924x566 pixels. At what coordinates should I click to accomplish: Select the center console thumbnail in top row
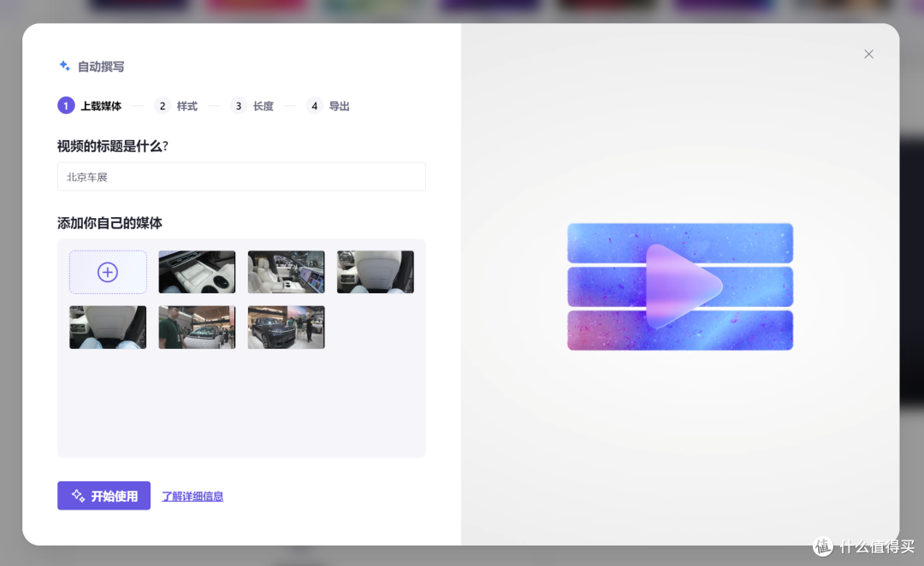click(x=197, y=272)
